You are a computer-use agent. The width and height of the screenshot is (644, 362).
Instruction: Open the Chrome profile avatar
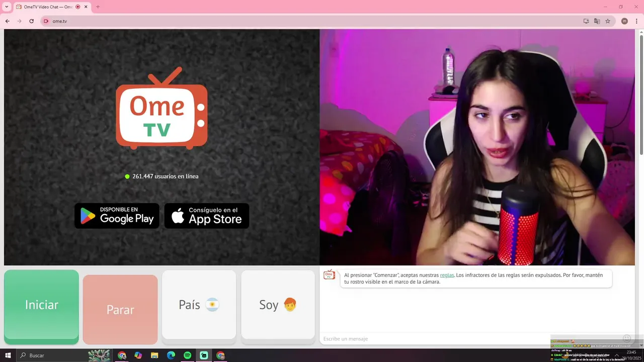click(x=624, y=21)
